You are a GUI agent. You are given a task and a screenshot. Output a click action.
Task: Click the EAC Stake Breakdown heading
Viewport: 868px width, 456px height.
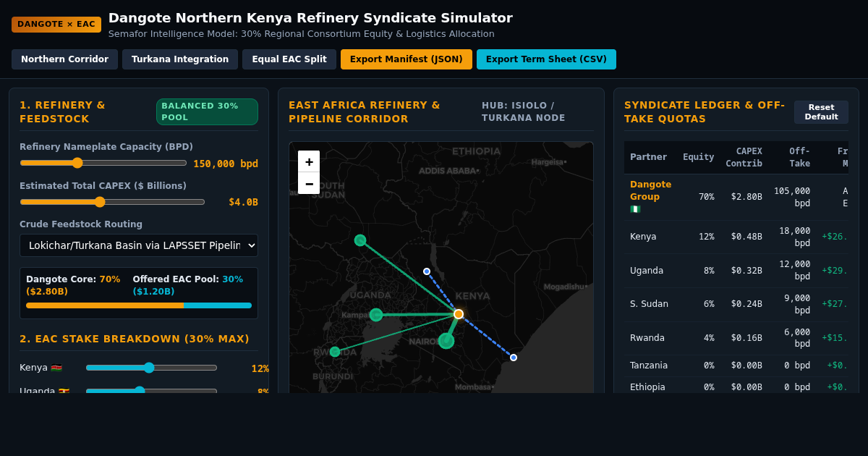(x=135, y=339)
